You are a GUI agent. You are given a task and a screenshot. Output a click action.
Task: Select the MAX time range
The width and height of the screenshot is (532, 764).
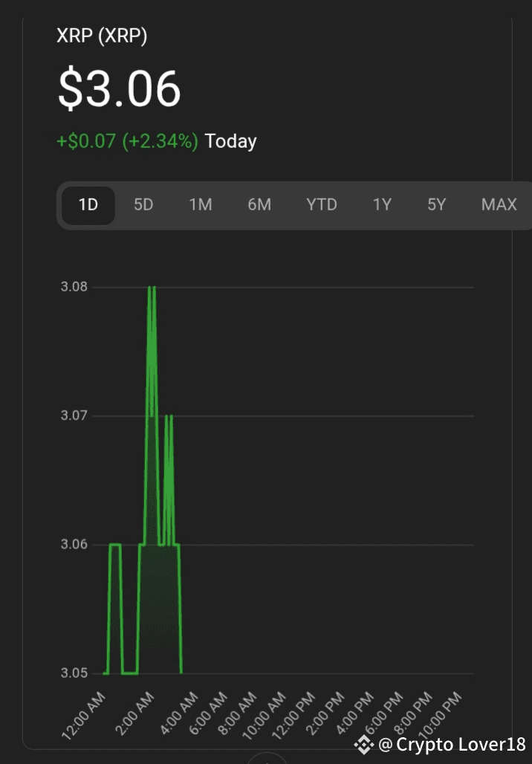[499, 204]
